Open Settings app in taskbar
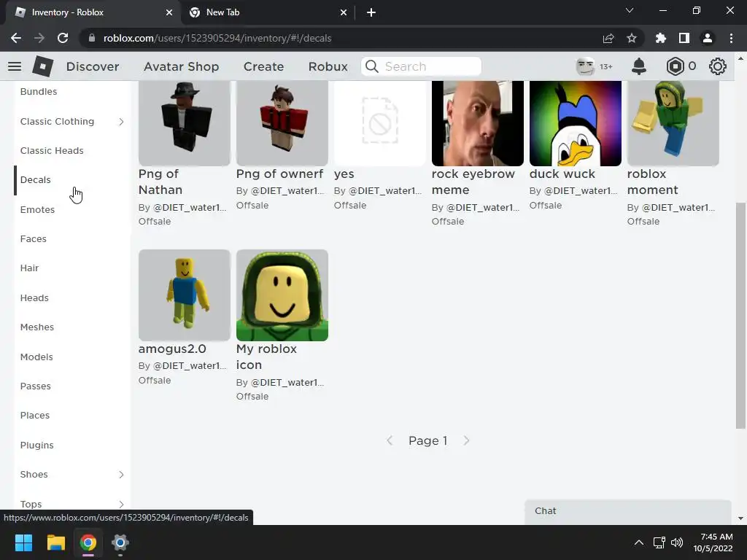Viewport: 747px width, 560px height. (120, 542)
